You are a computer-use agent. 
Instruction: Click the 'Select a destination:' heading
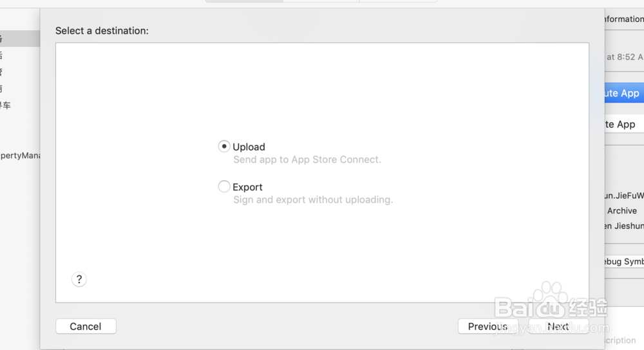(x=102, y=30)
